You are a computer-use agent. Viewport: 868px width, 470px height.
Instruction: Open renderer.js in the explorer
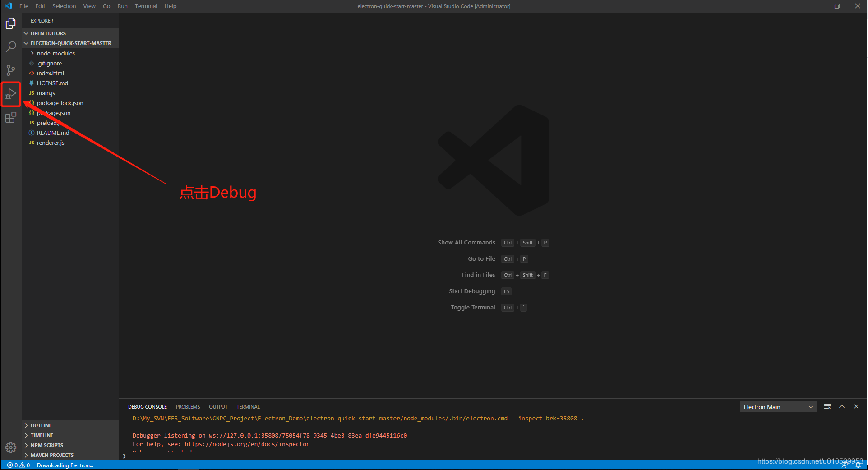click(x=70, y=143)
